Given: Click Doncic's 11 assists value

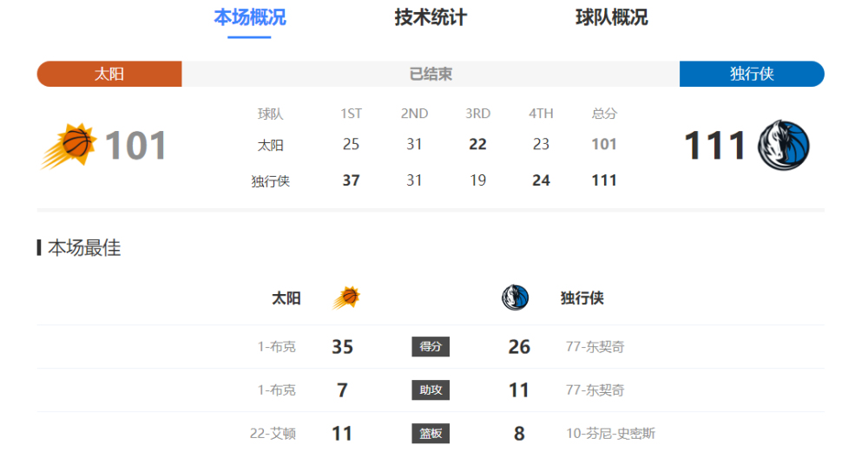Looking at the screenshot, I should 519,390.
